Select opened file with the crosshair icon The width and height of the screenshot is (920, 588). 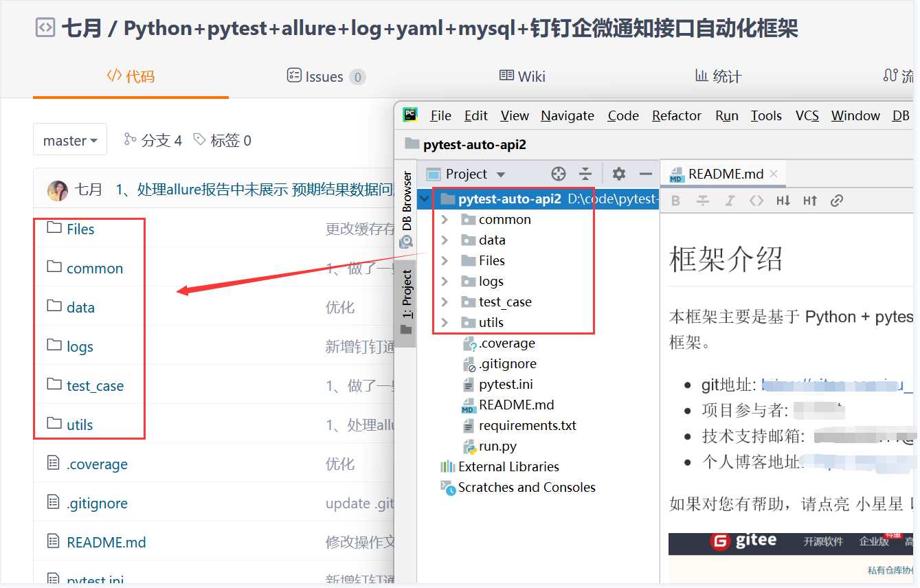pyautogui.click(x=558, y=174)
